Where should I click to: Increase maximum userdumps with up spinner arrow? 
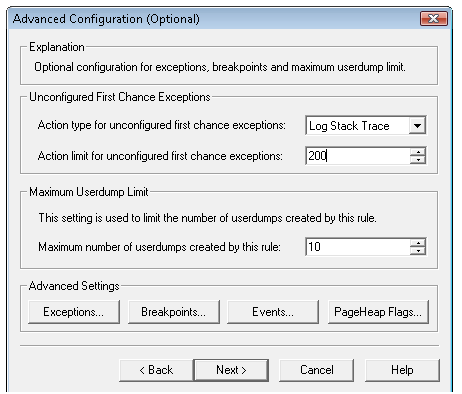(418, 243)
